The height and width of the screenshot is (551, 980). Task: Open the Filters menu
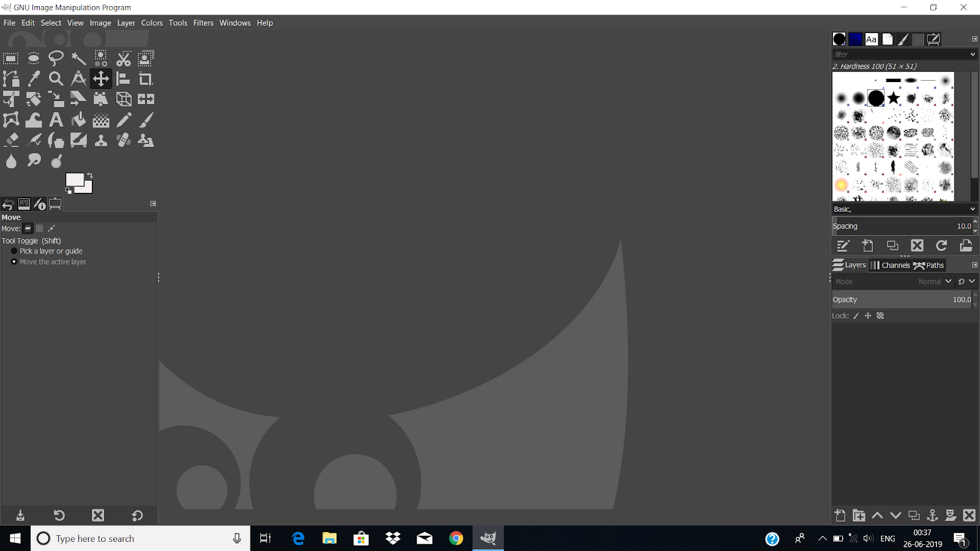click(203, 23)
